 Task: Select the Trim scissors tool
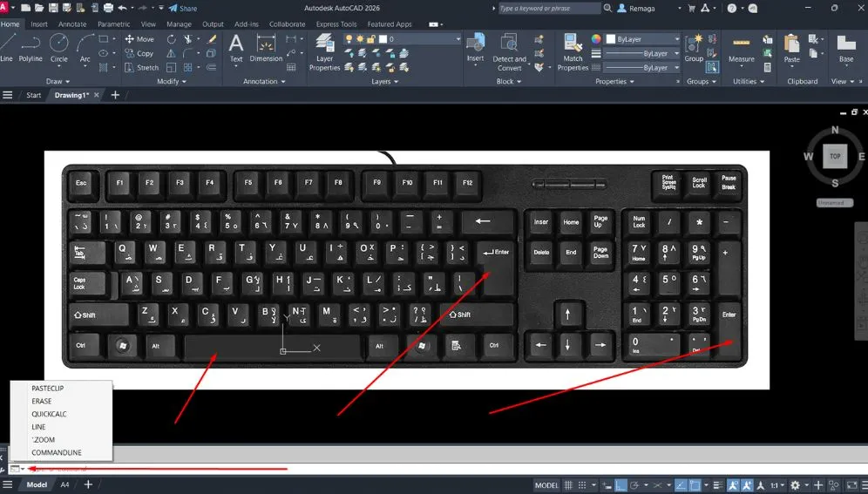[188, 39]
